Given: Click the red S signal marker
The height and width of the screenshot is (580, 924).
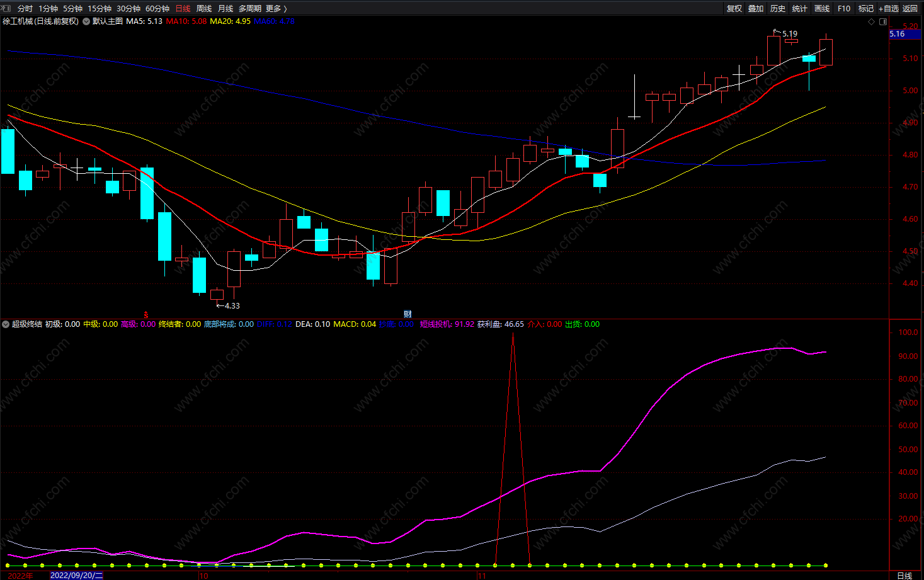Looking at the screenshot, I should click(x=146, y=314).
